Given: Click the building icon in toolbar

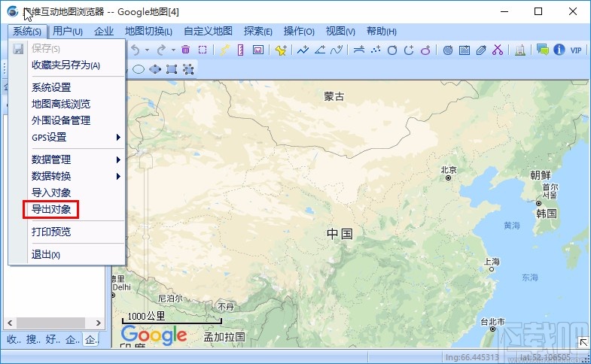Looking at the screenshot, I should click(x=520, y=50).
